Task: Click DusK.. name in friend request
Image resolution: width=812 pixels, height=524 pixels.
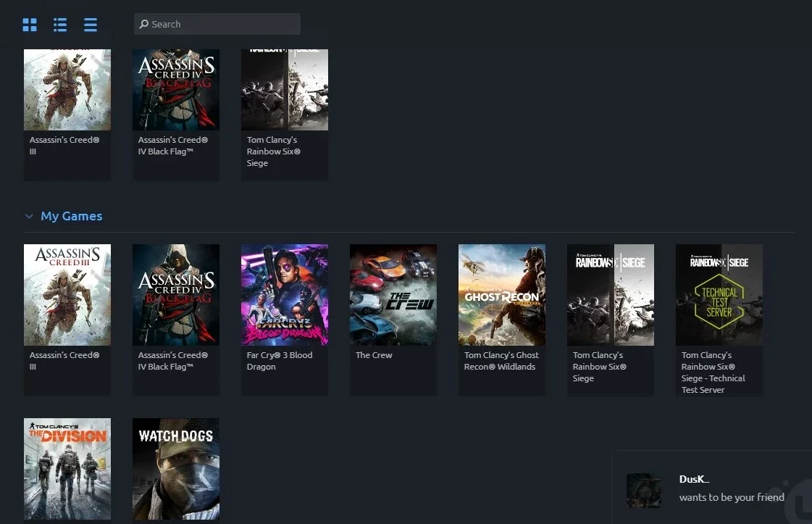Action: pos(694,479)
